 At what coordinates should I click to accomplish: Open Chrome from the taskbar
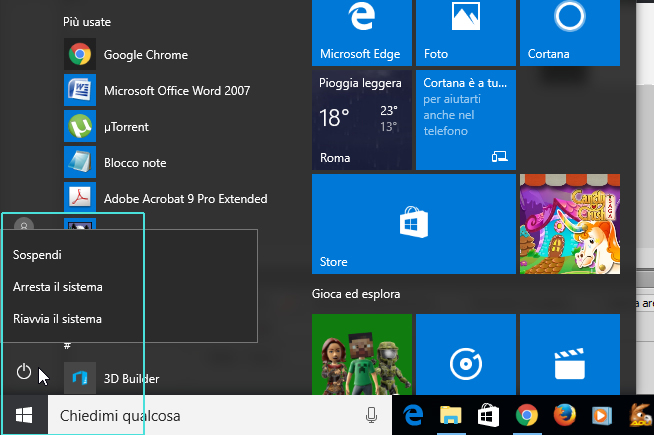point(526,415)
